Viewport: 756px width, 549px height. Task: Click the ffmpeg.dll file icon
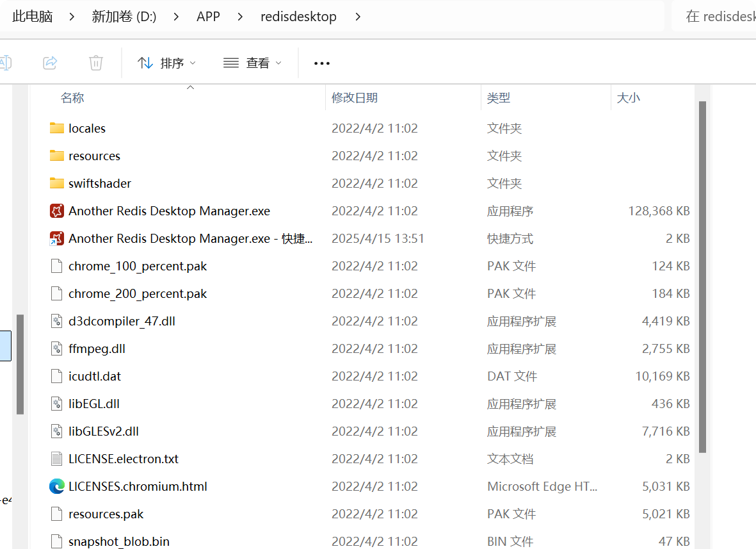56,348
